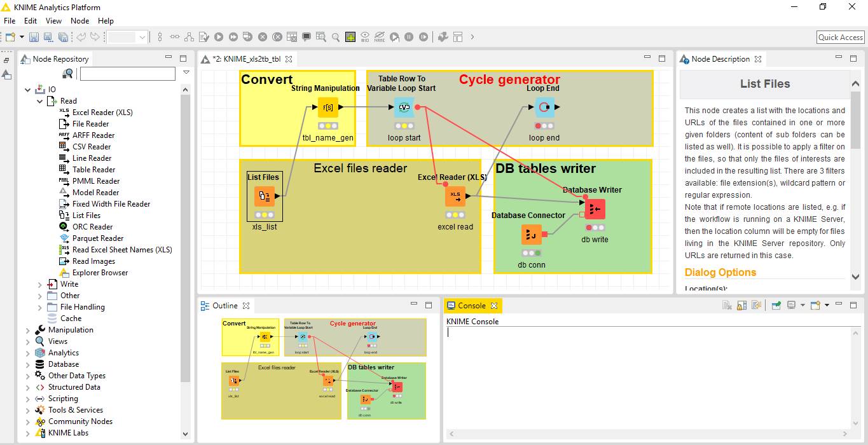
Task: Expand the Database category in Node Repository
Action: [27, 364]
